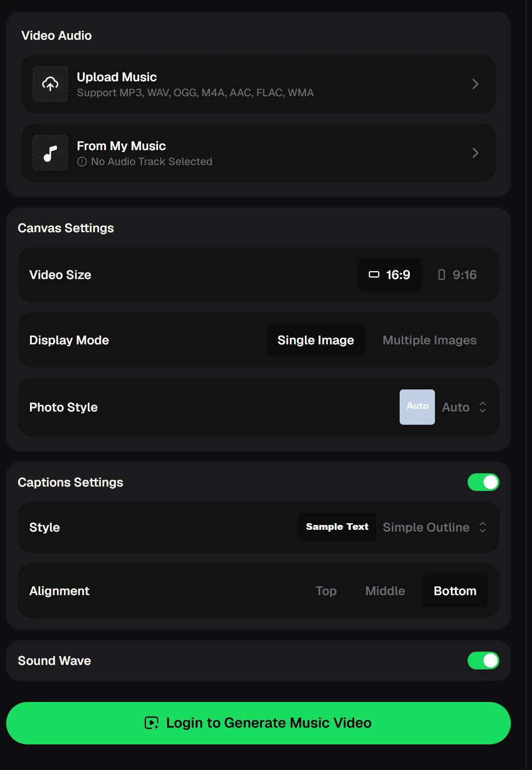Click 'Support MP3, WAV, OGG' format text
The width and height of the screenshot is (532, 770).
pyautogui.click(x=195, y=93)
